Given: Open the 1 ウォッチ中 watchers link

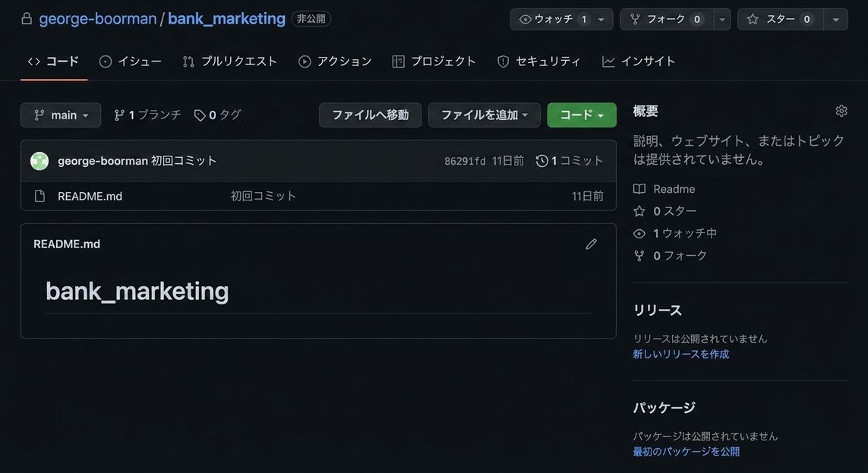Looking at the screenshot, I should tap(685, 233).
